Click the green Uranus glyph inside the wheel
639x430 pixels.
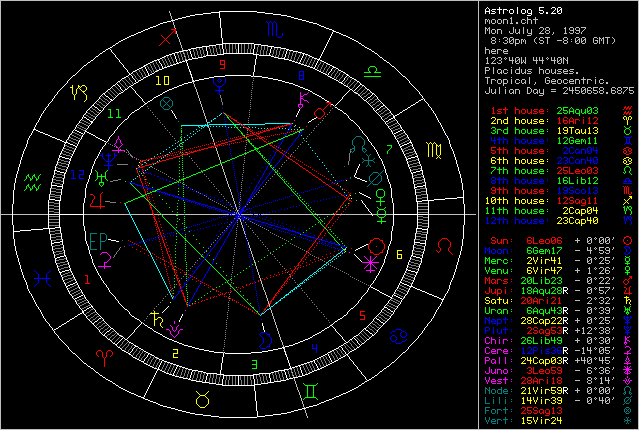101,178
